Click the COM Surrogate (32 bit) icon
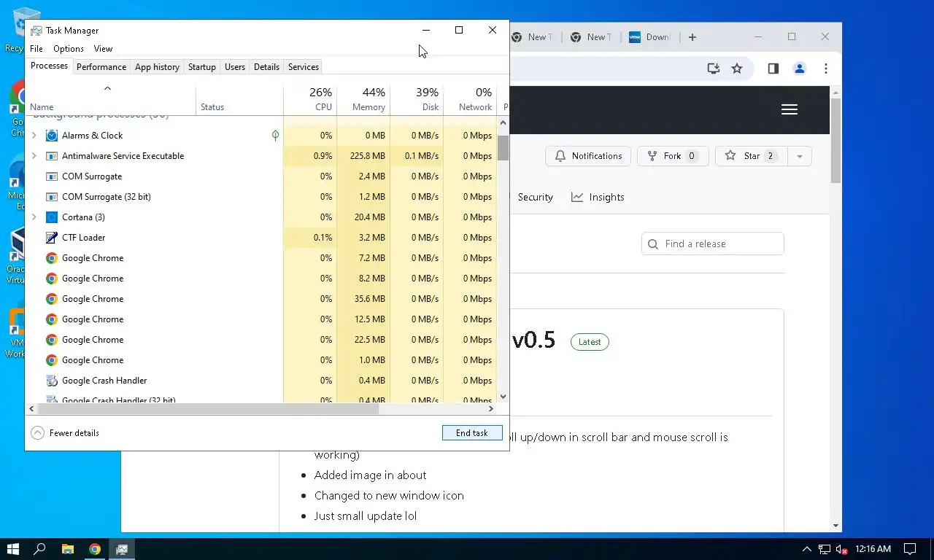The image size is (934, 560). click(x=52, y=197)
